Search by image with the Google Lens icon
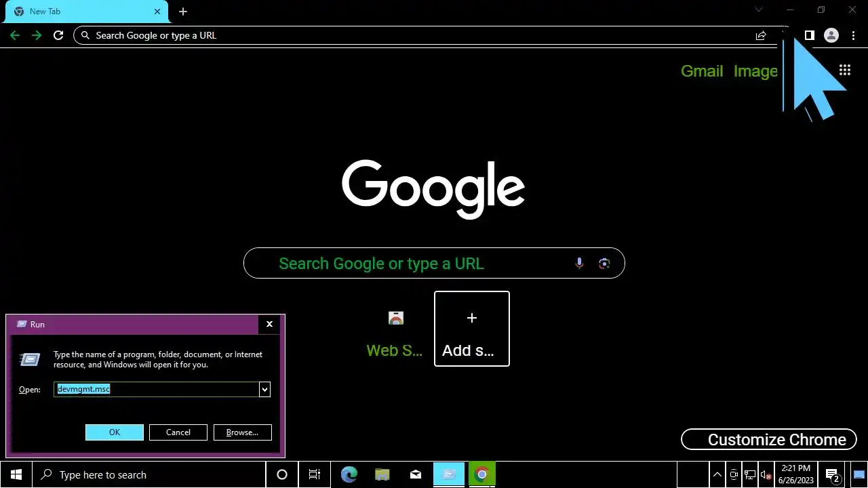 pyautogui.click(x=604, y=263)
